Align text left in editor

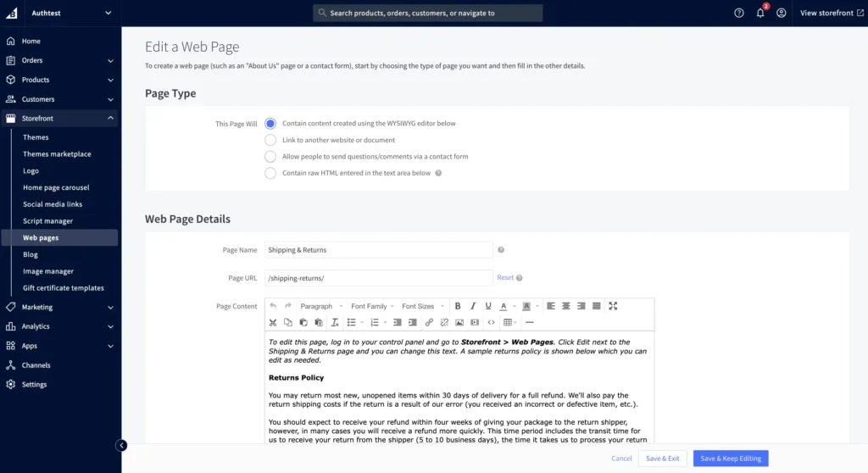pos(551,306)
